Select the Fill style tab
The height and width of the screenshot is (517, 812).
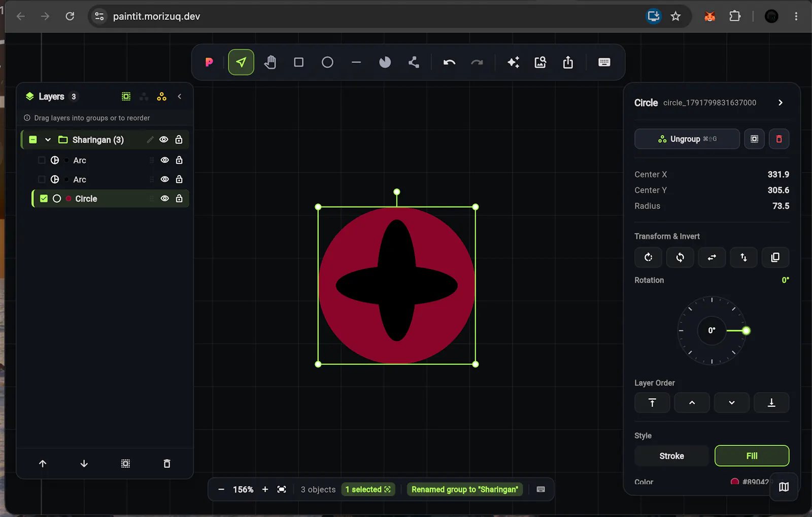[x=752, y=456]
